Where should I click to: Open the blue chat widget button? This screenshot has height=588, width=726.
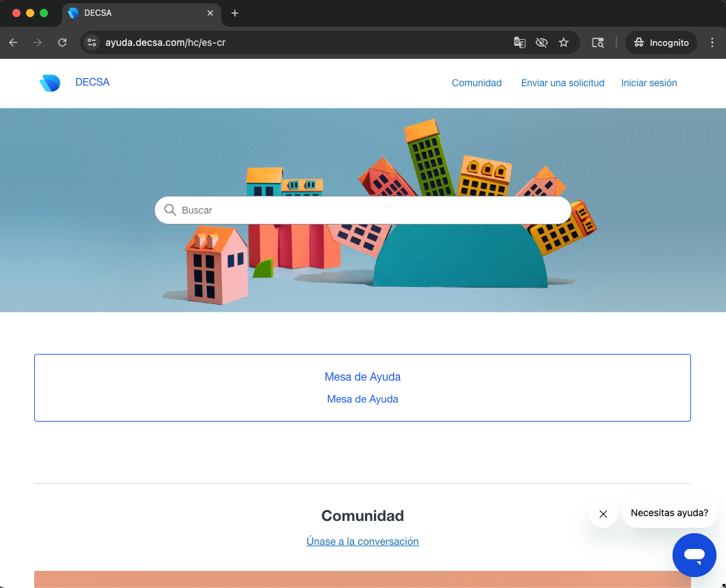point(694,554)
